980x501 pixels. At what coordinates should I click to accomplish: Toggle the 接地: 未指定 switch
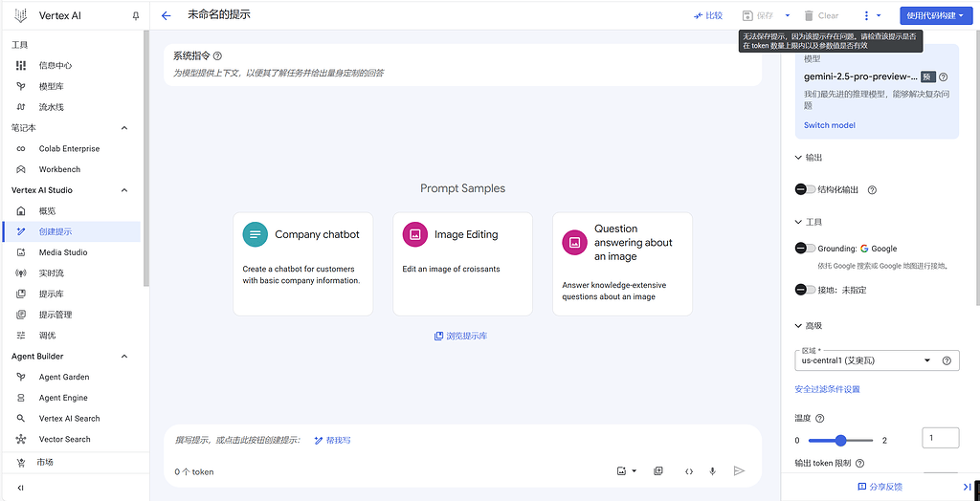coord(805,290)
